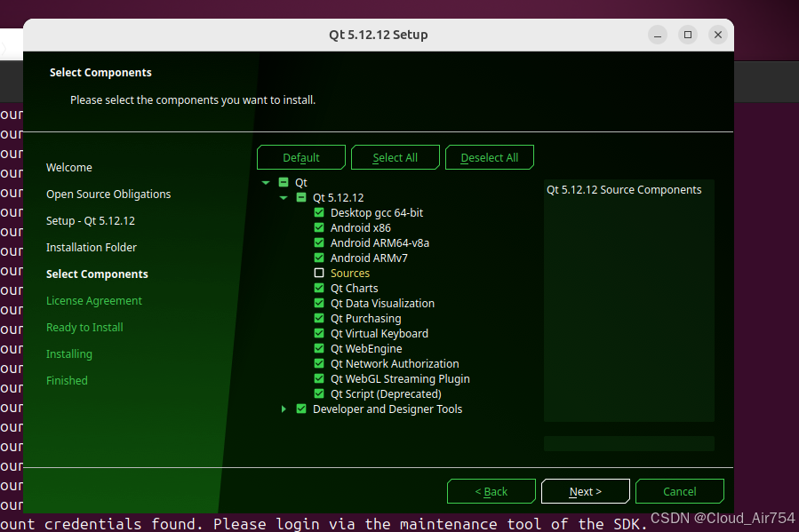The width and height of the screenshot is (799, 532).
Task: Cancel the Qt setup
Action: pos(680,491)
